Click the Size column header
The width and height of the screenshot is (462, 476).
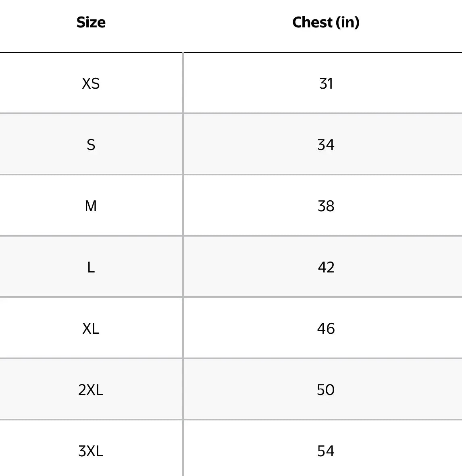91,22
